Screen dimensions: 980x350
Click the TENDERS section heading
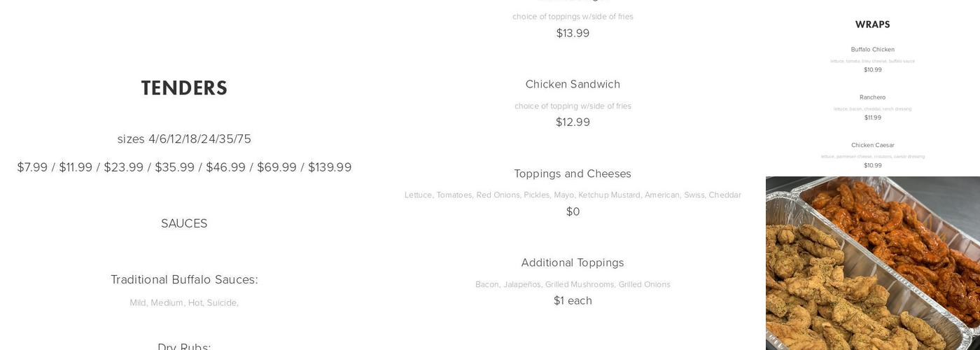point(184,88)
